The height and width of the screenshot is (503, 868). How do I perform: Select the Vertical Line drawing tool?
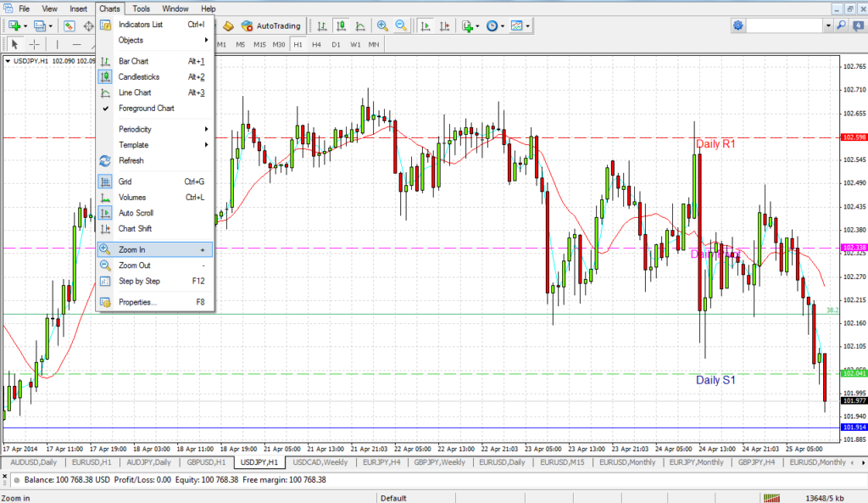click(57, 44)
